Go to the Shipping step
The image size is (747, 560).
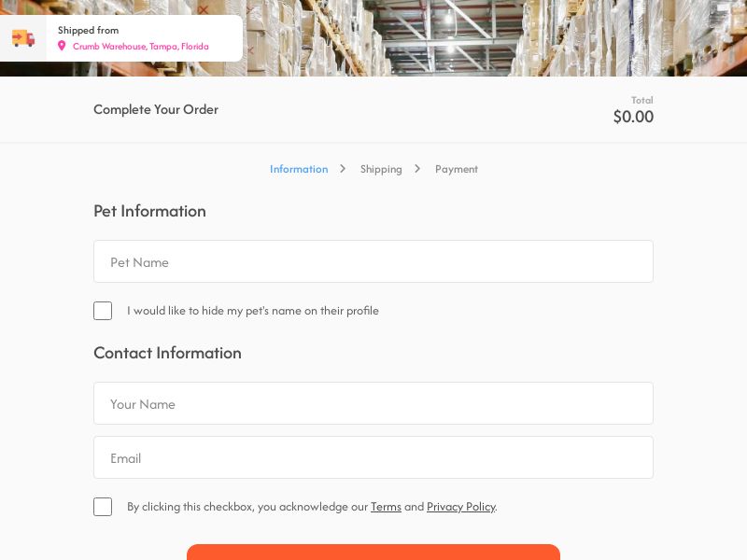(x=381, y=169)
